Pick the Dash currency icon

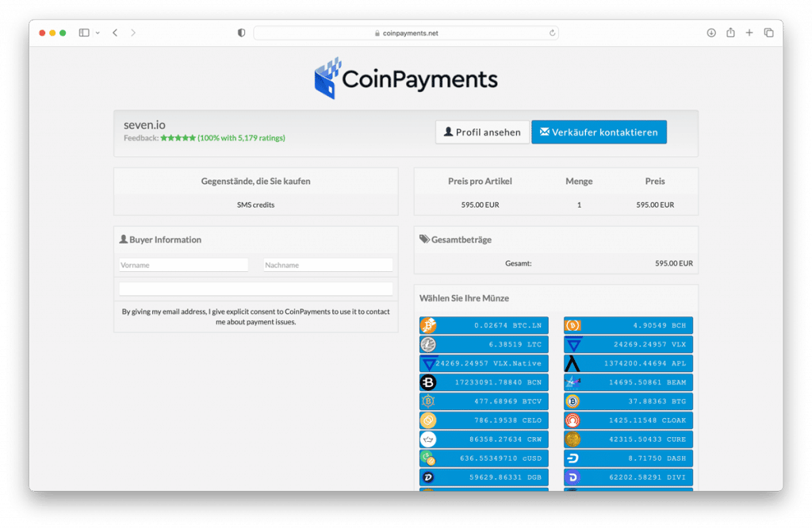pos(573,458)
